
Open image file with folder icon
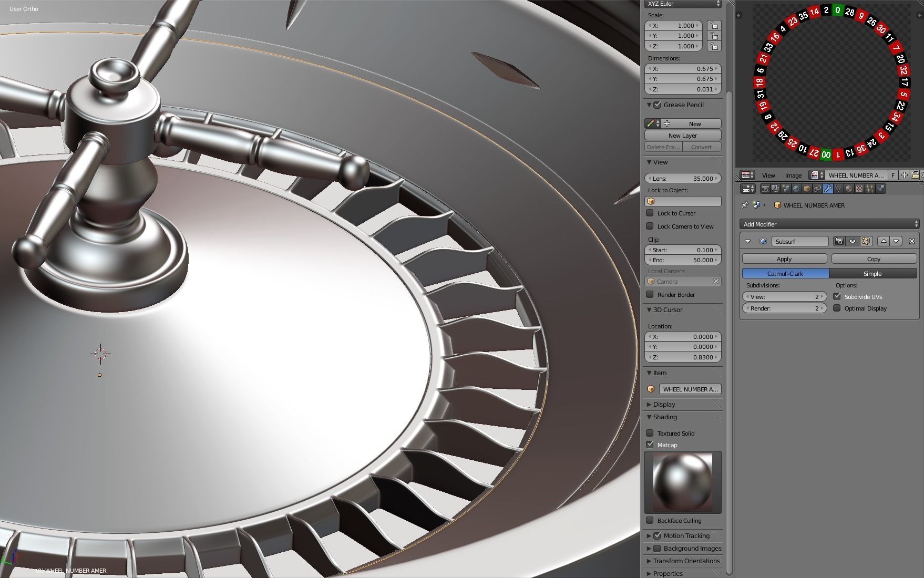click(915, 175)
